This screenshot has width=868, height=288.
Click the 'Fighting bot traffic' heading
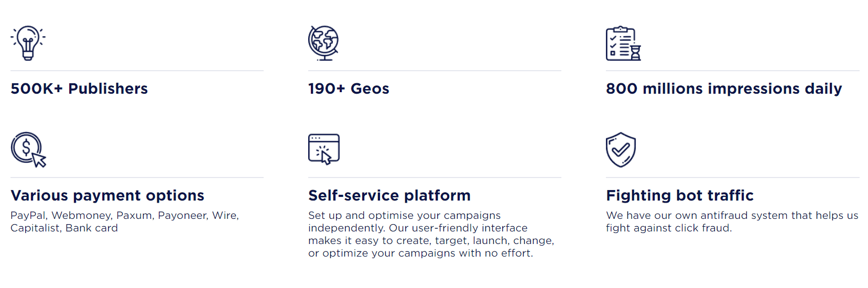(680, 195)
